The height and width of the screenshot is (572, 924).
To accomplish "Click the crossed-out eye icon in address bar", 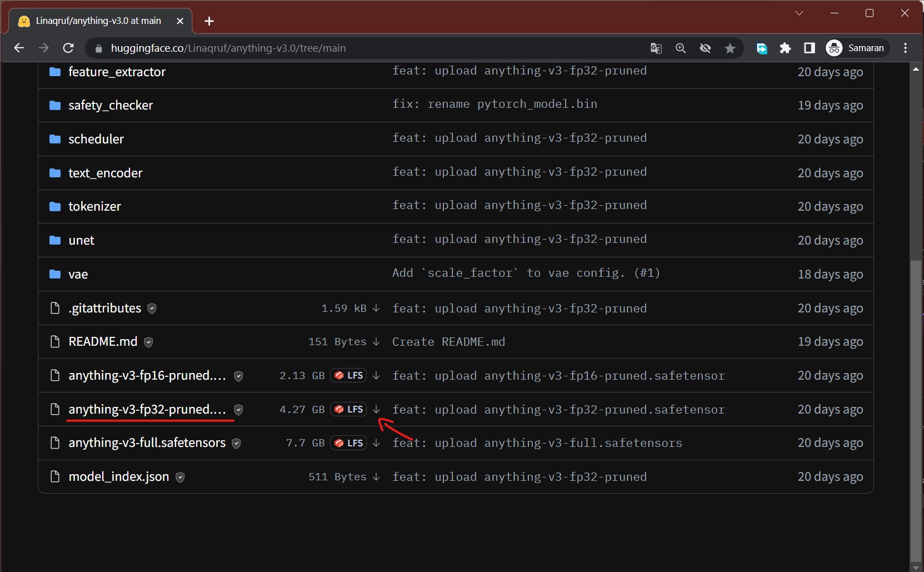I will pyautogui.click(x=705, y=48).
